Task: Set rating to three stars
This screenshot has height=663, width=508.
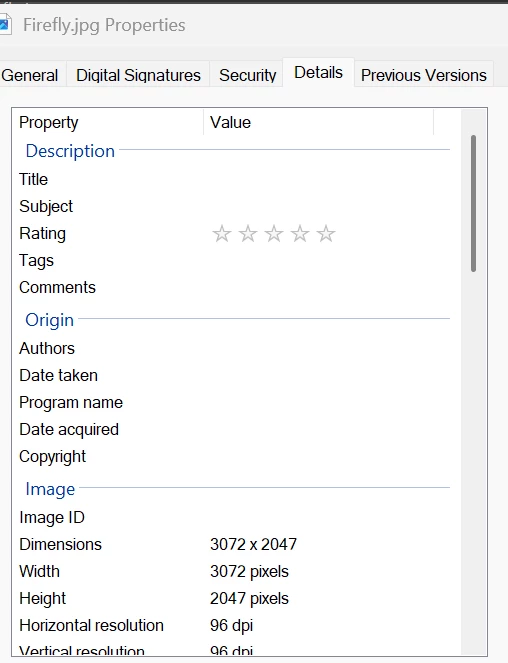Action: point(274,233)
